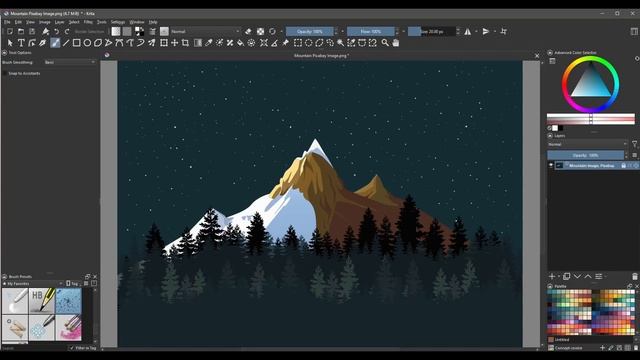Click the brush preset chooser thumbnail button
This screenshot has width=640, height=360.
tap(164, 31)
